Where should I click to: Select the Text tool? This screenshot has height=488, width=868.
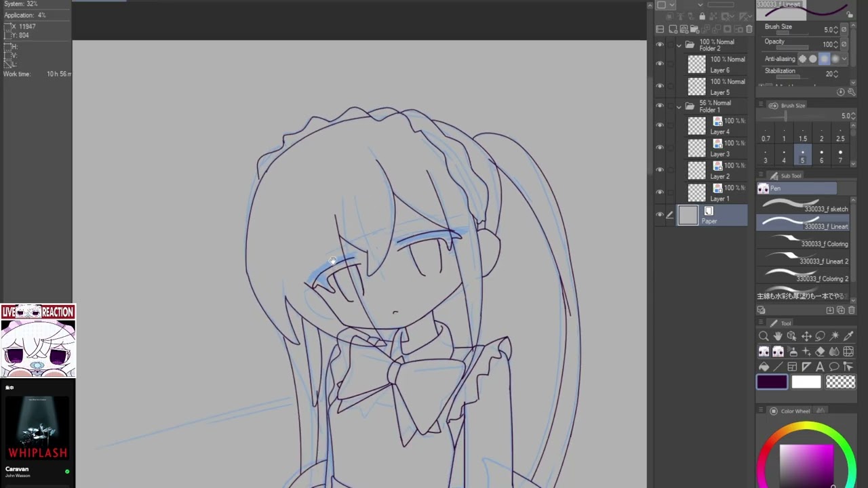[x=820, y=367]
